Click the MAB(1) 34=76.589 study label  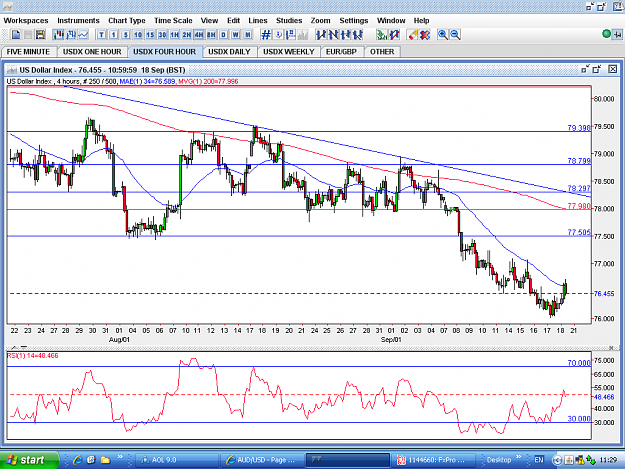point(147,81)
